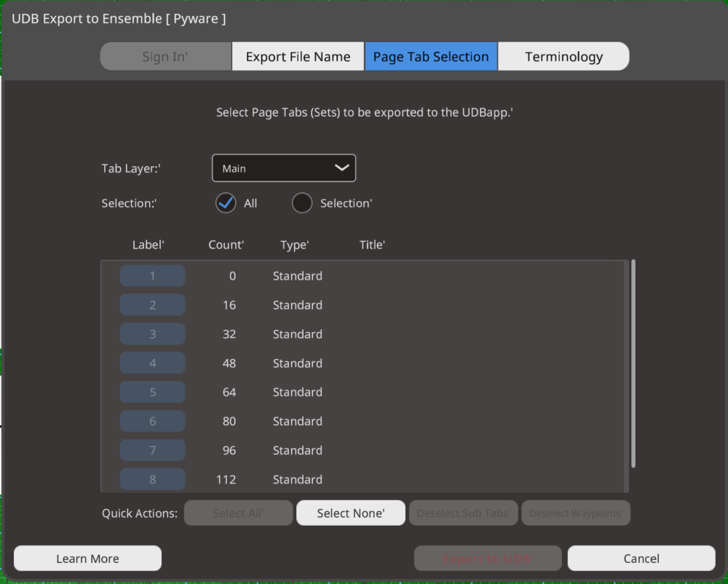Click Cancel to dismiss the dialog
The image size is (728, 584).
point(641,558)
